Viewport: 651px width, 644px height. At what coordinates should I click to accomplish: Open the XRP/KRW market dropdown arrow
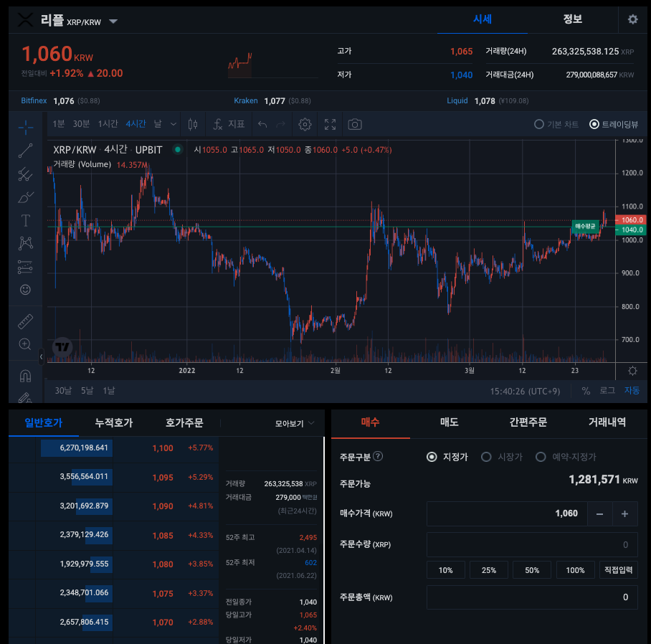pyautogui.click(x=113, y=22)
